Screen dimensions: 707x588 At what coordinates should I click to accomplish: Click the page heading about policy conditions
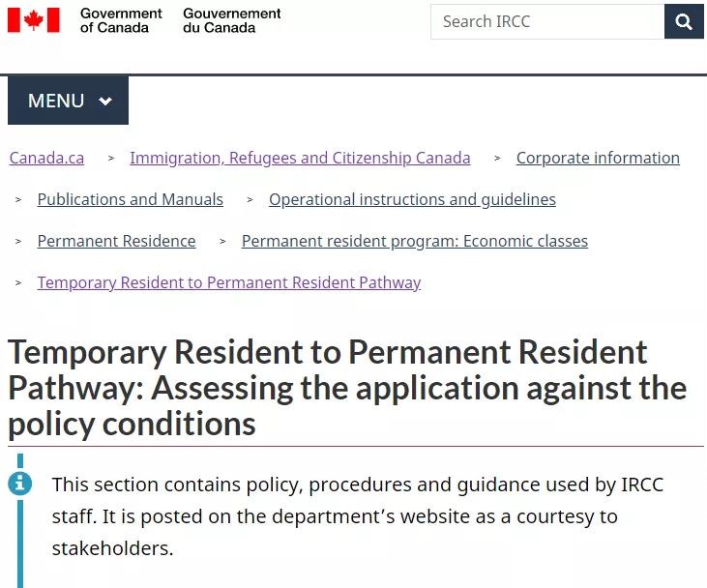pyautogui.click(x=347, y=388)
